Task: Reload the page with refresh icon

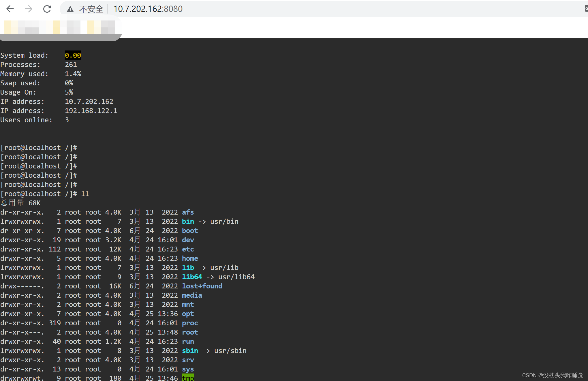Action: pos(47,9)
